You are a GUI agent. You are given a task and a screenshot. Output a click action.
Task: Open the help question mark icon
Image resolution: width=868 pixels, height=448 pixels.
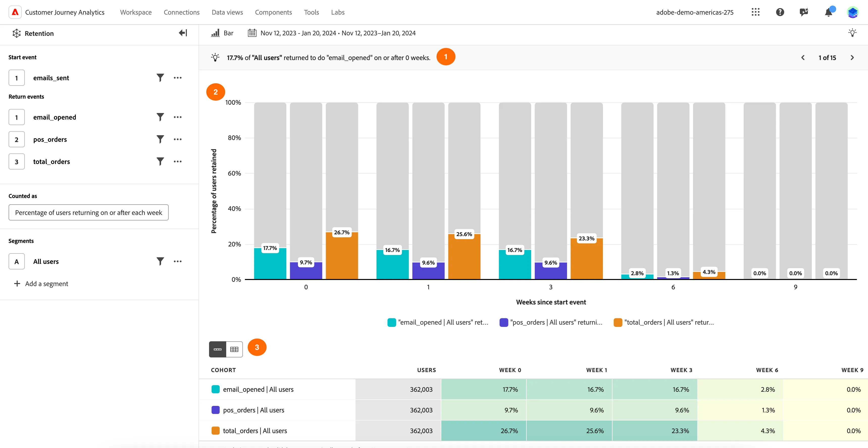click(x=780, y=12)
